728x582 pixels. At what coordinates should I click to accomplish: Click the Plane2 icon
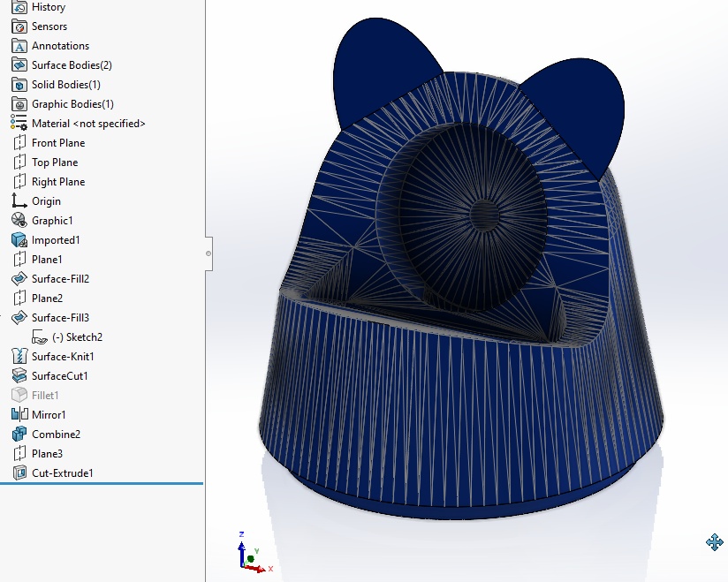coord(19,299)
